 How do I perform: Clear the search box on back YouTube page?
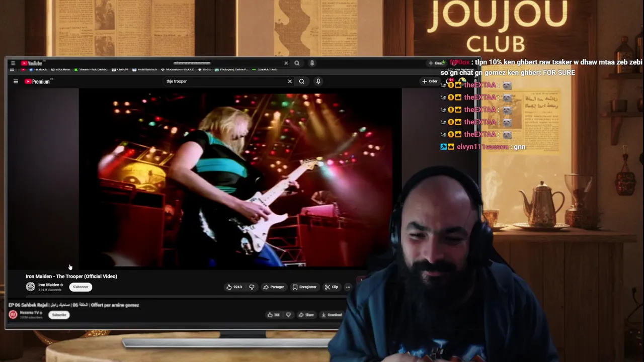tap(286, 63)
